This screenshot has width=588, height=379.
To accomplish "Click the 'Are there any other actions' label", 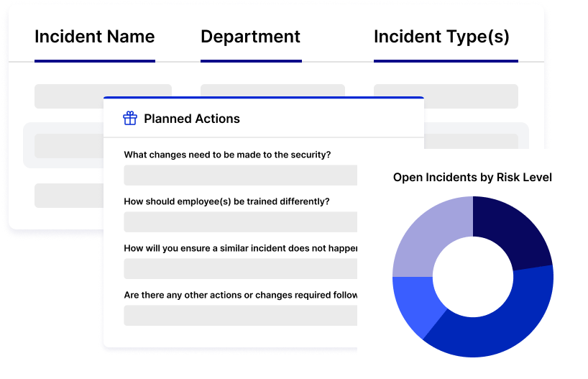I will tap(240, 295).
